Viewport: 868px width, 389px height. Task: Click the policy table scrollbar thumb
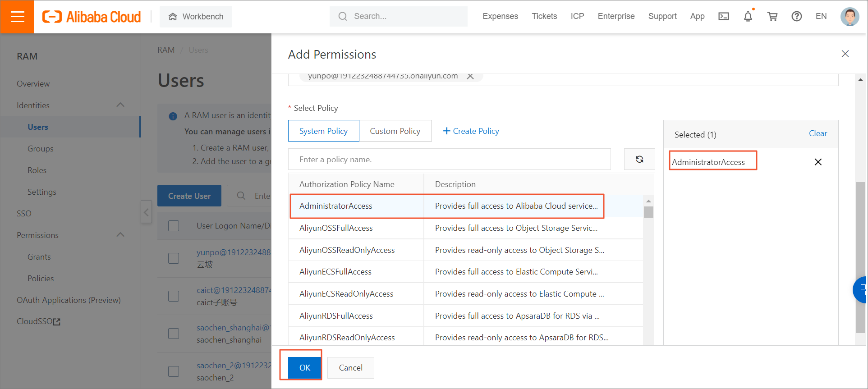648,212
